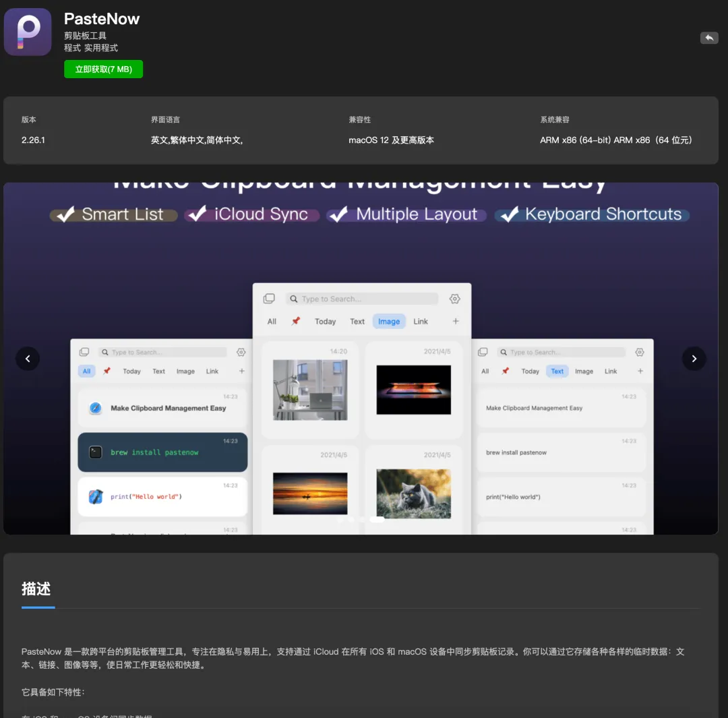The height and width of the screenshot is (718, 728).
Task: Click the left panel's window layout icon
Action: 84,352
